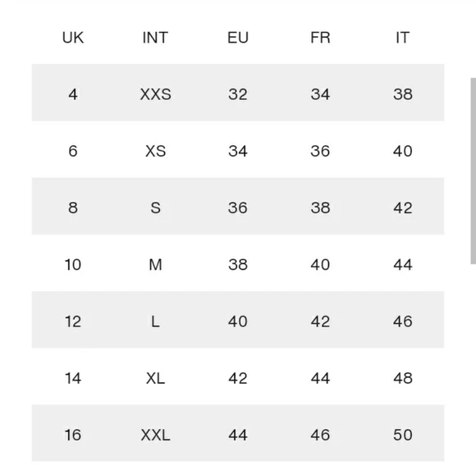476x474 pixels.
Task: Click the L size cell
Action: click(x=155, y=321)
